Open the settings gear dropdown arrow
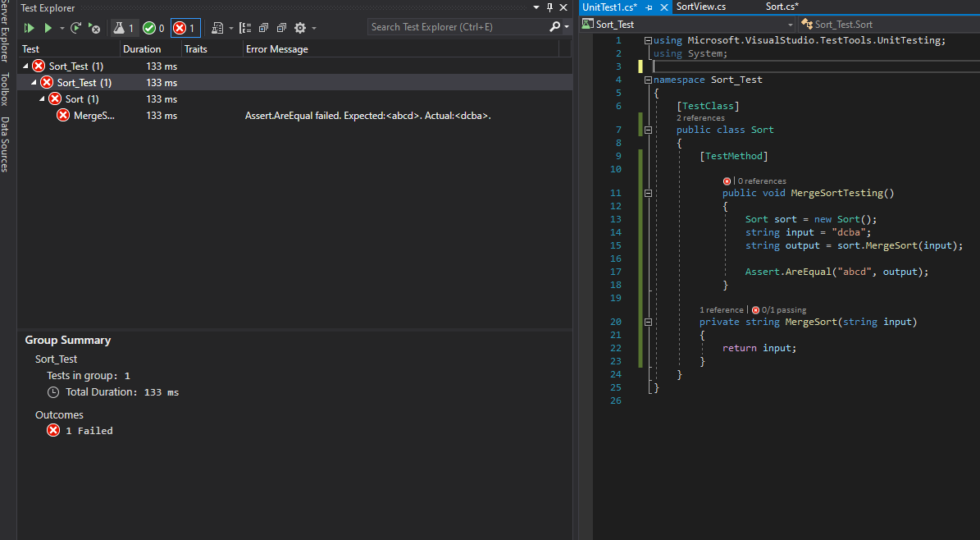The height and width of the screenshot is (540, 980). click(314, 28)
